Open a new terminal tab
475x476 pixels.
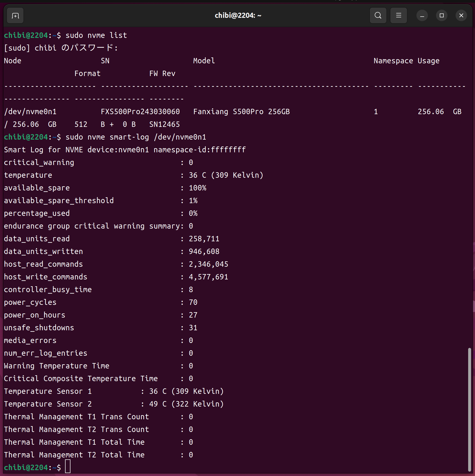tap(15, 15)
